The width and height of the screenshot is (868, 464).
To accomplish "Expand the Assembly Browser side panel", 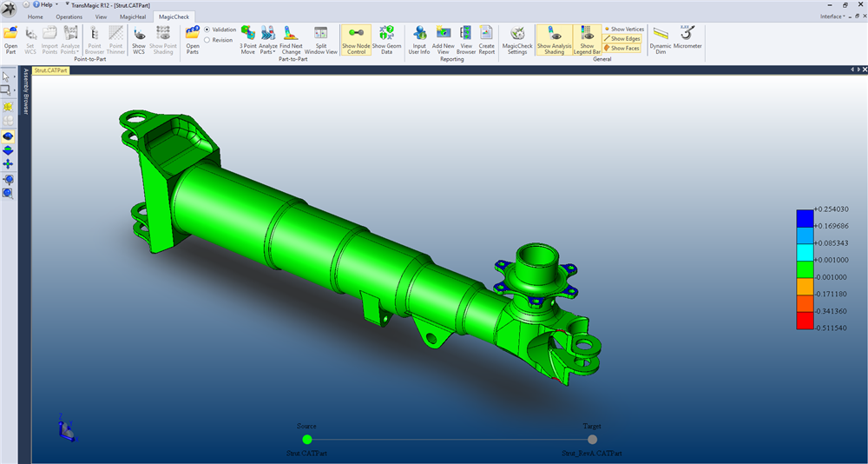I will pyautogui.click(x=25, y=91).
